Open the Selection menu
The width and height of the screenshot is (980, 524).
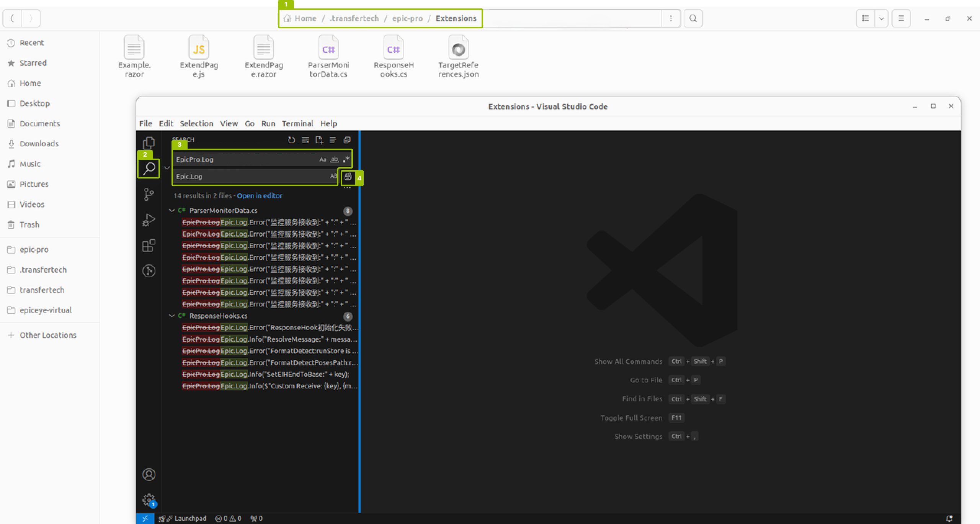(x=196, y=123)
